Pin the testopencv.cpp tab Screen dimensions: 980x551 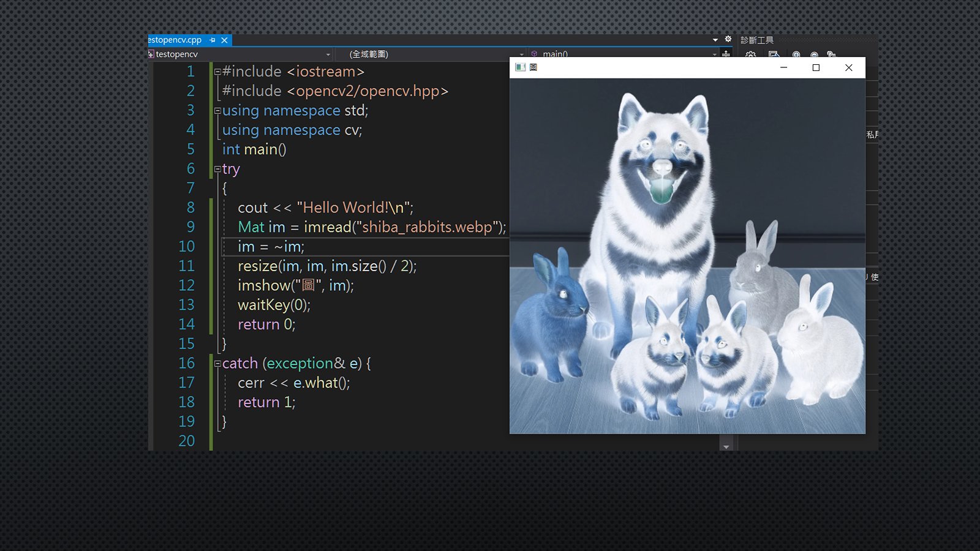[213, 40]
